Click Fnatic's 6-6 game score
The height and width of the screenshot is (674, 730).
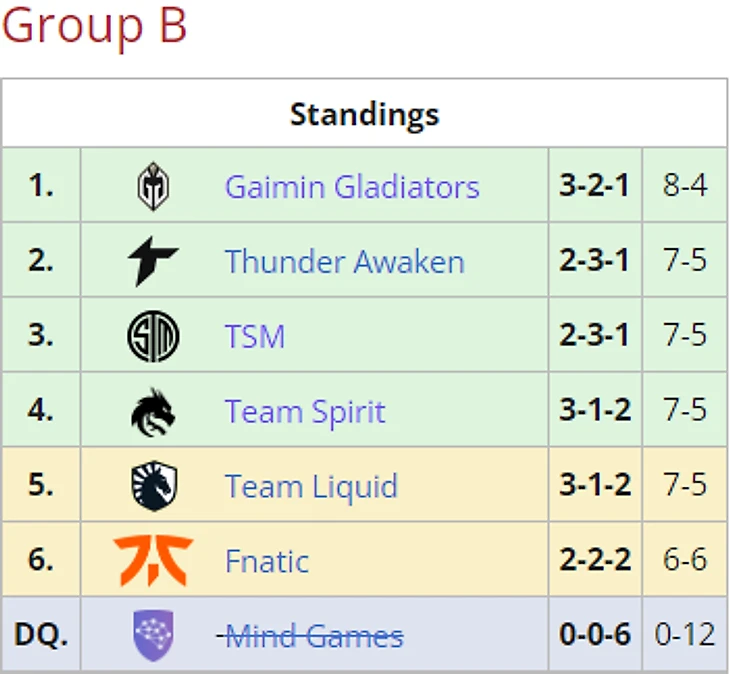pos(685,560)
